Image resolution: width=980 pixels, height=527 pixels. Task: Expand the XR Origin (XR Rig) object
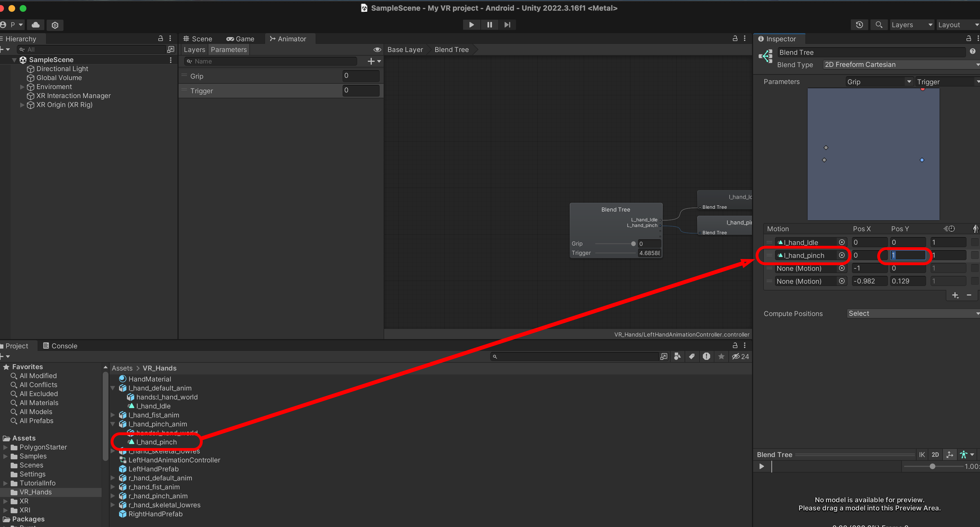pyautogui.click(x=22, y=105)
